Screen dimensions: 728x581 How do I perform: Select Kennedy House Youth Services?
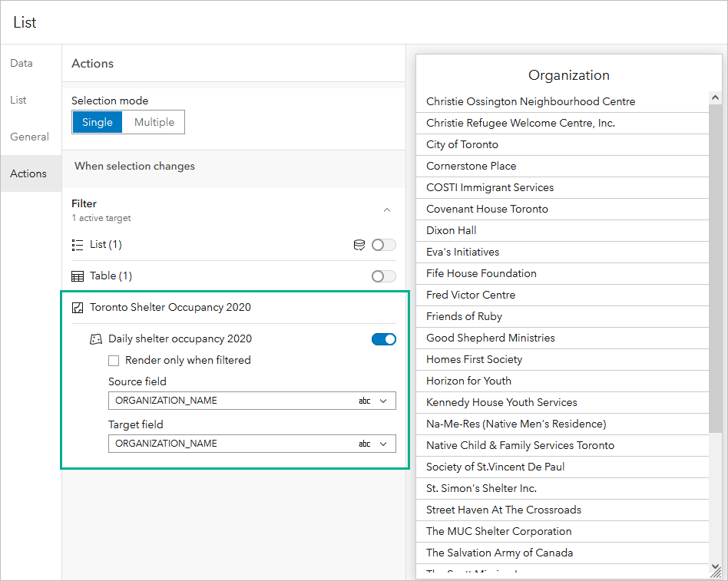click(x=562, y=403)
